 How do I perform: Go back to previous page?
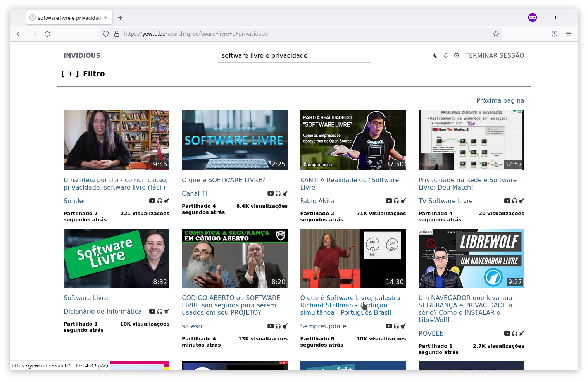point(19,34)
